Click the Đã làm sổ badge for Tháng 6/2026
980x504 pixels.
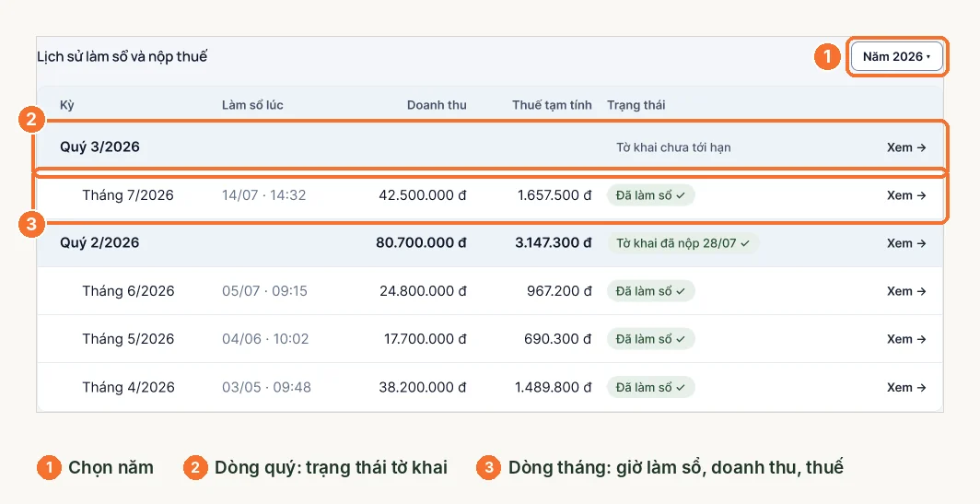coord(650,291)
